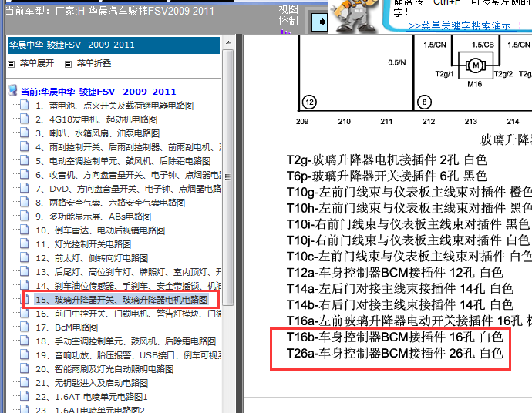532x413 pixels.
Task: Open 13、后尾灯、高位刹车灯 diagram
Action: (x=128, y=272)
